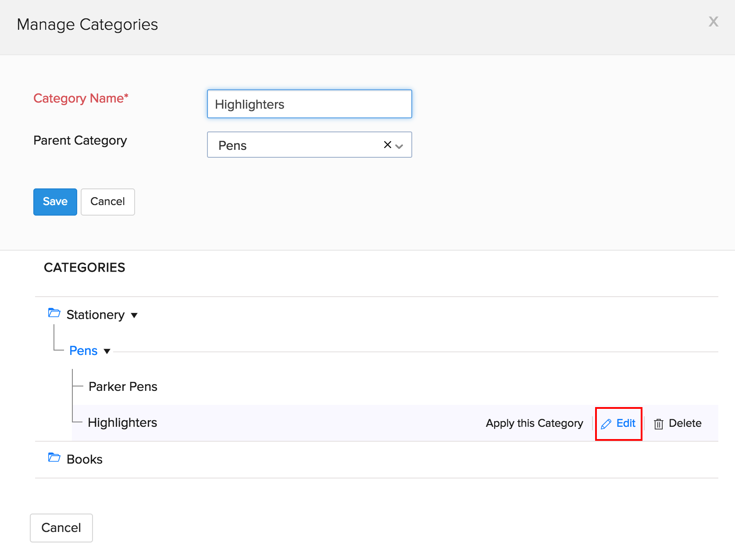Click the Stationery folder icon
Screen dimensions: 735x560
coord(54,313)
